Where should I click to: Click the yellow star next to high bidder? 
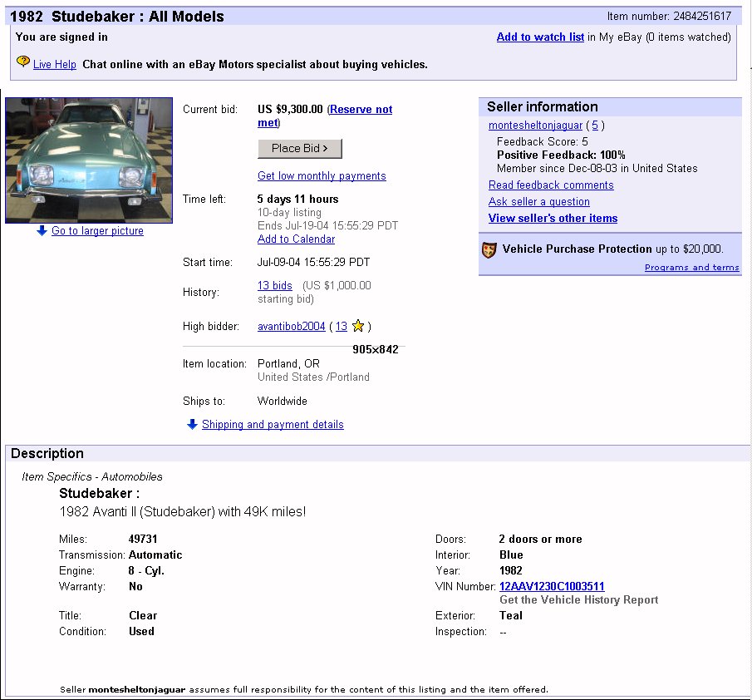click(x=358, y=327)
